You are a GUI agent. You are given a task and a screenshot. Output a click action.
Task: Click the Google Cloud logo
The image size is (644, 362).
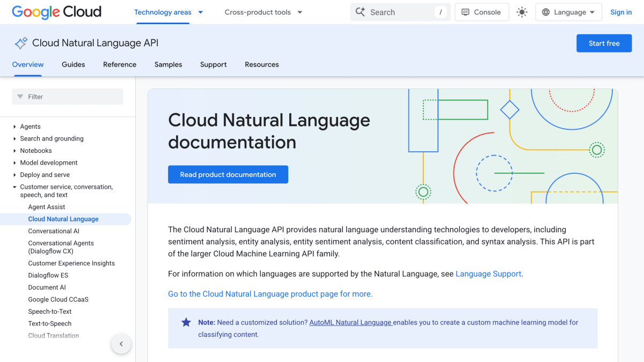click(56, 12)
